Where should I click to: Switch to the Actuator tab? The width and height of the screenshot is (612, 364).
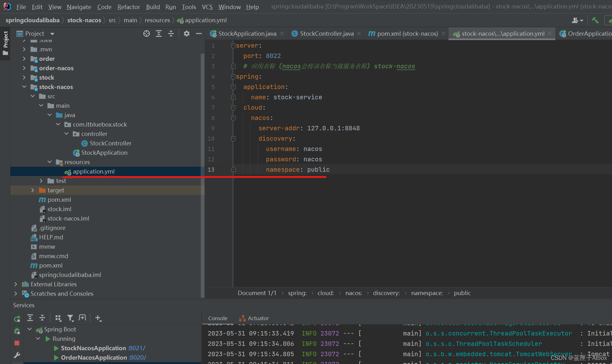(254, 318)
